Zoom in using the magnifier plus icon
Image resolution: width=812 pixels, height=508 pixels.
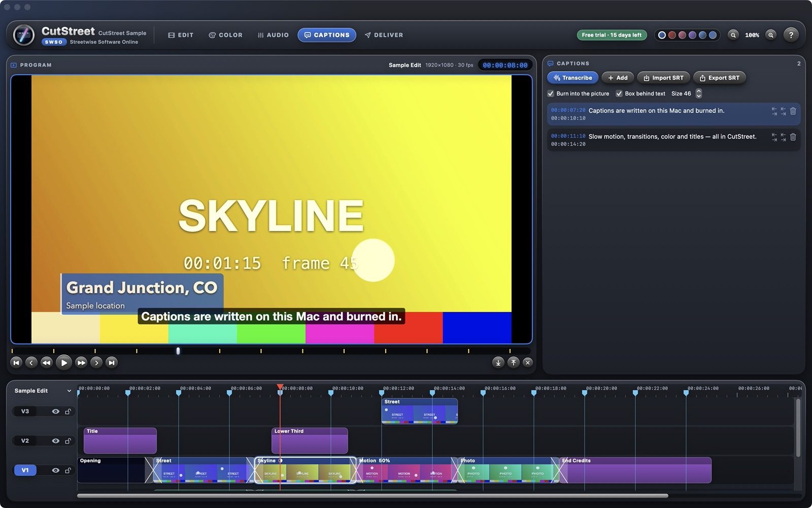point(771,35)
